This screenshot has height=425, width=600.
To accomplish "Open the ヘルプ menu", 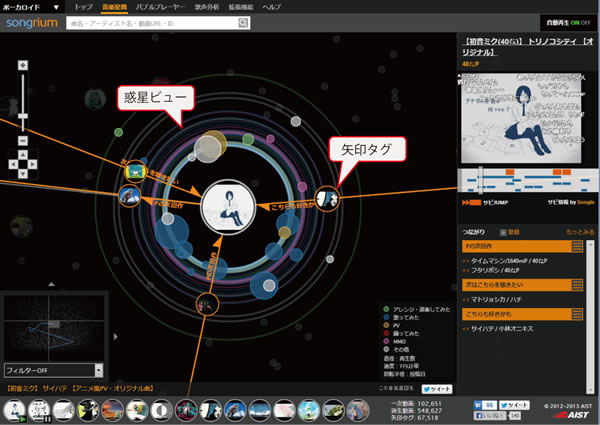I will (272, 7).
